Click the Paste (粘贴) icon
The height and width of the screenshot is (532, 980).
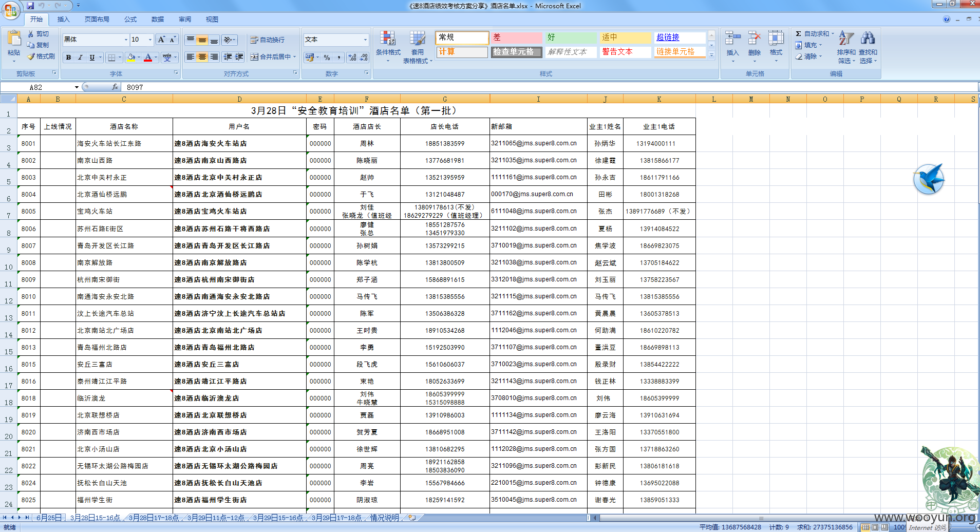click(14, 39)
